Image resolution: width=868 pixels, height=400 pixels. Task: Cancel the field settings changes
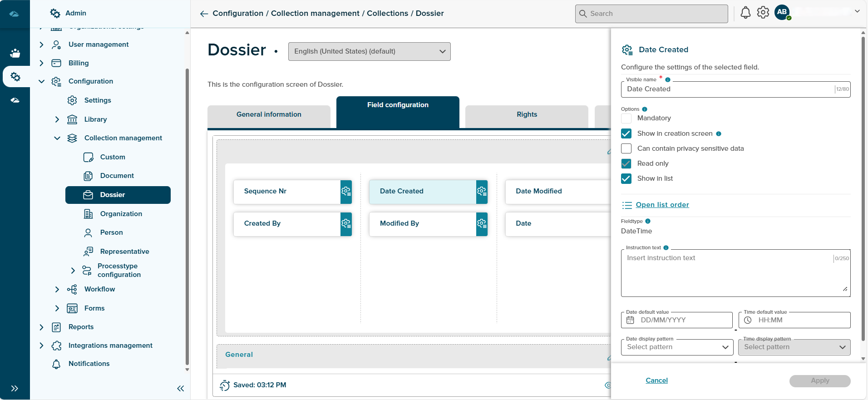click(656, 380)
